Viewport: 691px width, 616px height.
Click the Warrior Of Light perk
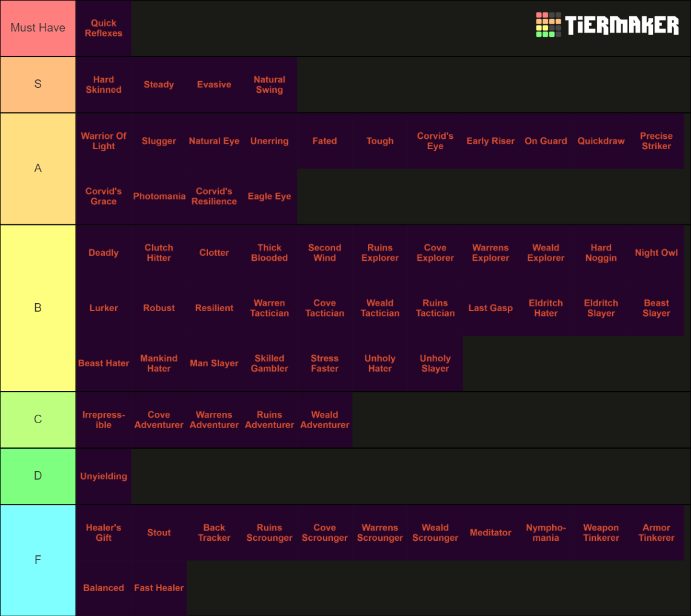click(103, 140)
